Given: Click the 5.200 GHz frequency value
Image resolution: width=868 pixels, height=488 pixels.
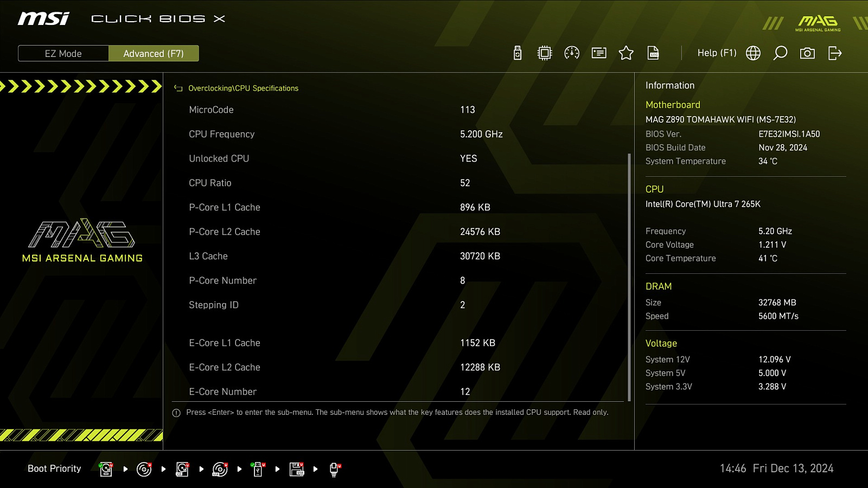Looking at the screenshot, I should tap(481, 134).
